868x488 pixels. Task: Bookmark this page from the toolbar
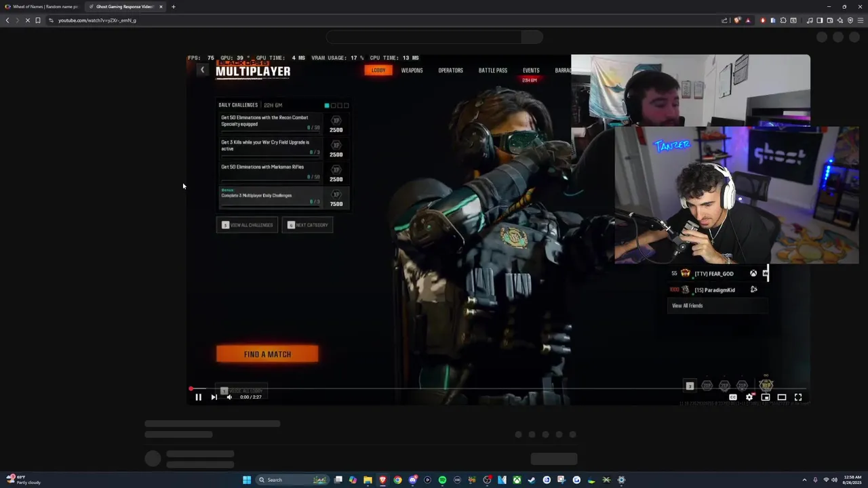[38, 20]
